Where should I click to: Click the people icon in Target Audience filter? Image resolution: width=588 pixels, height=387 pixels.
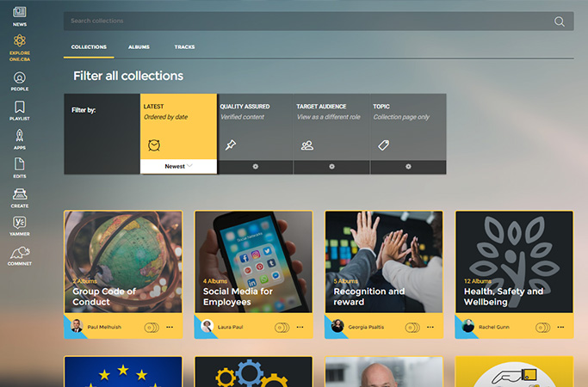pyautogui.click(x=307, y=145)
